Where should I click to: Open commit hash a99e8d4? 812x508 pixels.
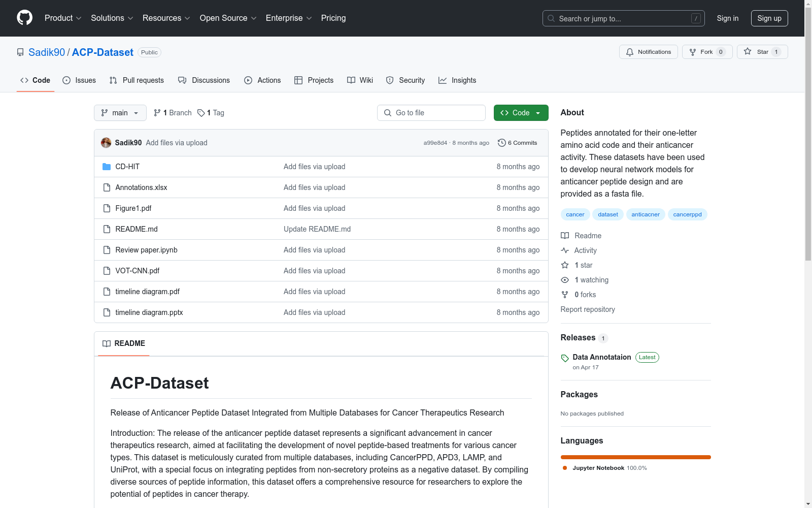pos(435,143)
